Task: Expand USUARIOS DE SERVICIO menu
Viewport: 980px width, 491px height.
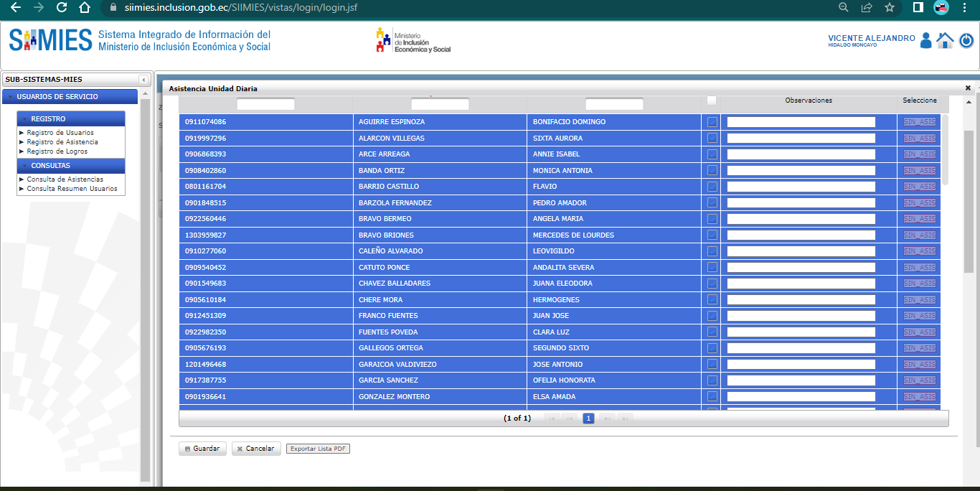Action: 57,97
